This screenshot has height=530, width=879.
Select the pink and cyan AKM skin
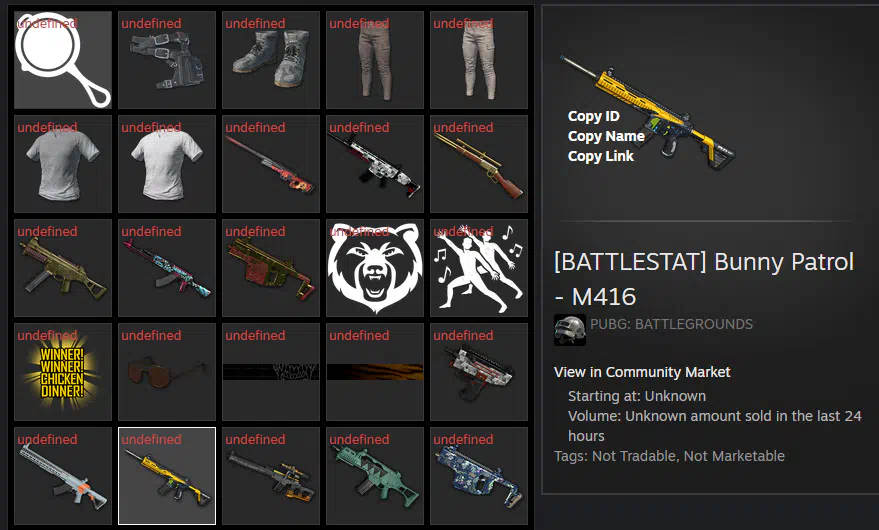coord(167,268)
